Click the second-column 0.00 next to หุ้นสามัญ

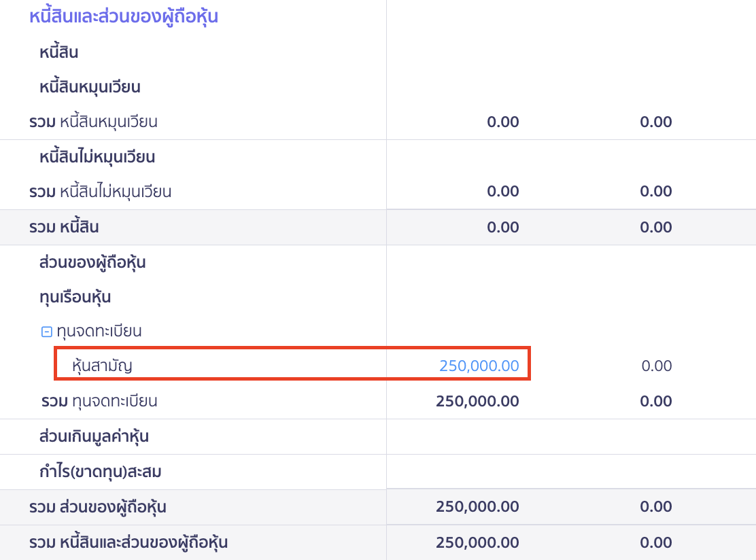click(656, 365)
